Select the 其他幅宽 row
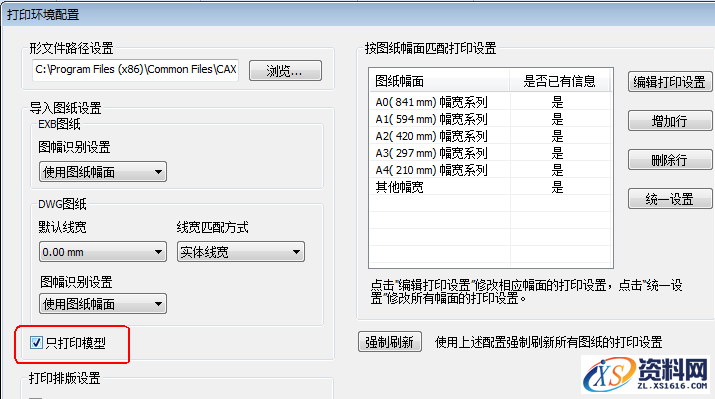This screenshot has width=715, height=399. click(x=491, y=187)
